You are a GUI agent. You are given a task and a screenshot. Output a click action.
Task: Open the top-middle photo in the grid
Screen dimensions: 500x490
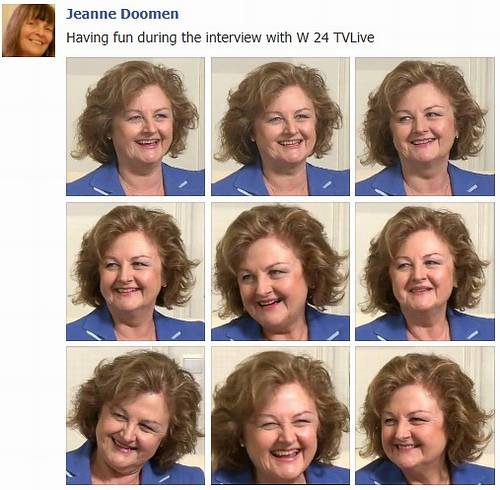(x=280, y=126)
